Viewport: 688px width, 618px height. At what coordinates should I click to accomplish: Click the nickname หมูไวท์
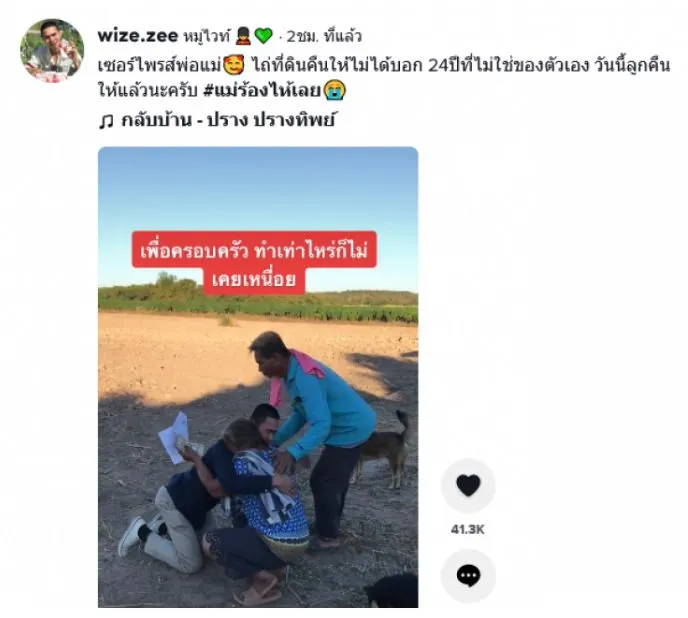(x=206, y=36)
